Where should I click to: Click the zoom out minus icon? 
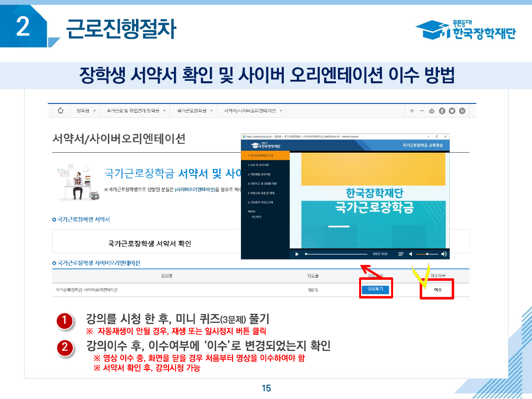coord(422,111)
